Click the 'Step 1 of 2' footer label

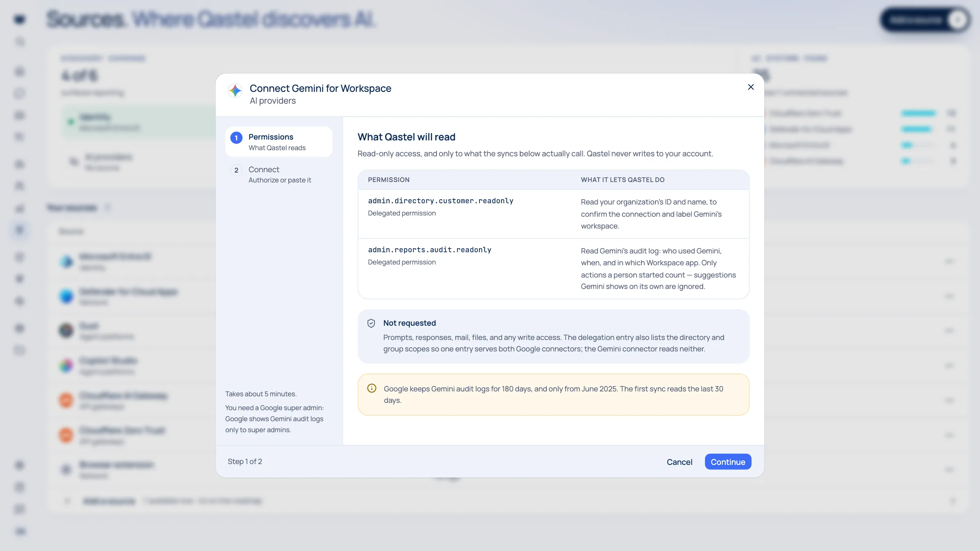(245, 462)
